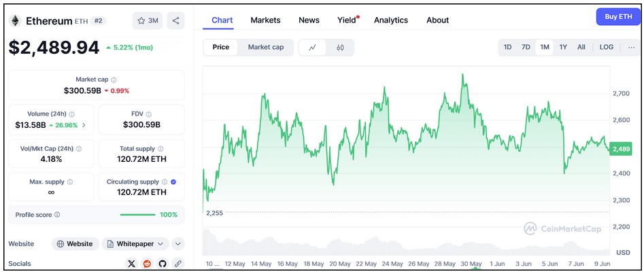This screenshot has width=644, height=274.
Task: Click the Profile score 100% bar
Action: 137,215
